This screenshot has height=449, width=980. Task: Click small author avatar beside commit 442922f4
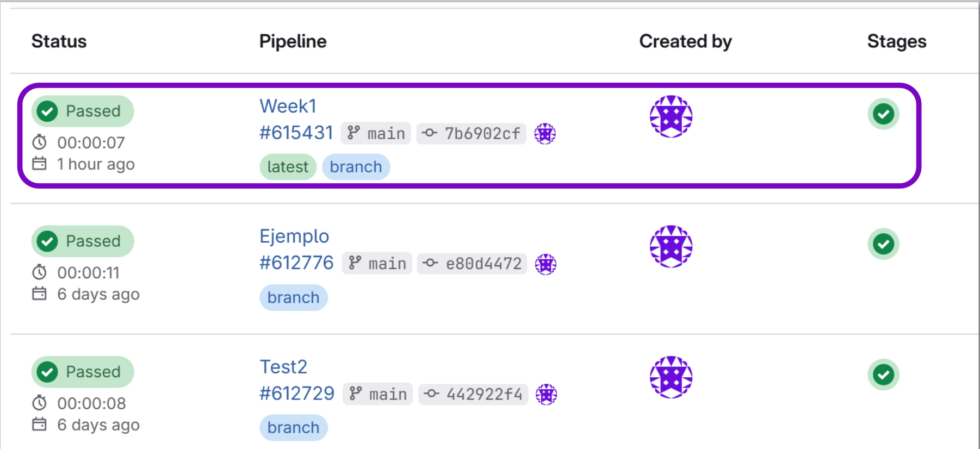[x=546, y=395]
